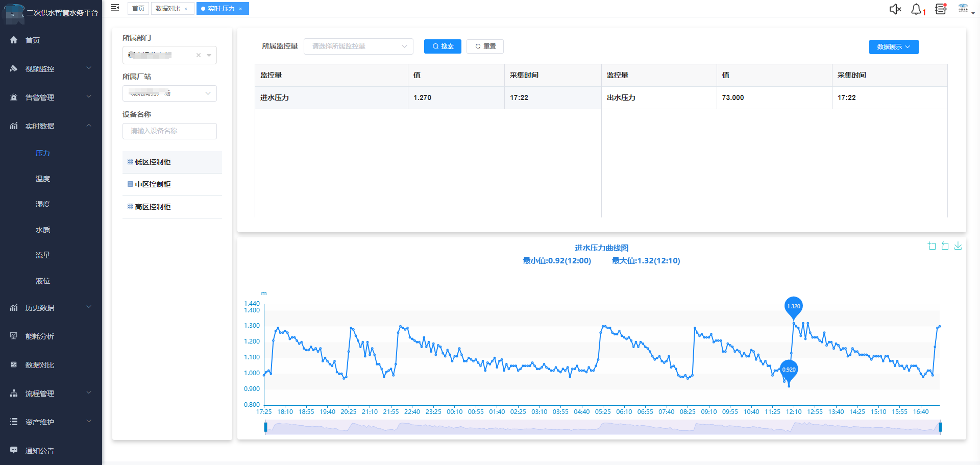Open the user avatar menu
Screen dimensions: 980x465
pos(963,8)
